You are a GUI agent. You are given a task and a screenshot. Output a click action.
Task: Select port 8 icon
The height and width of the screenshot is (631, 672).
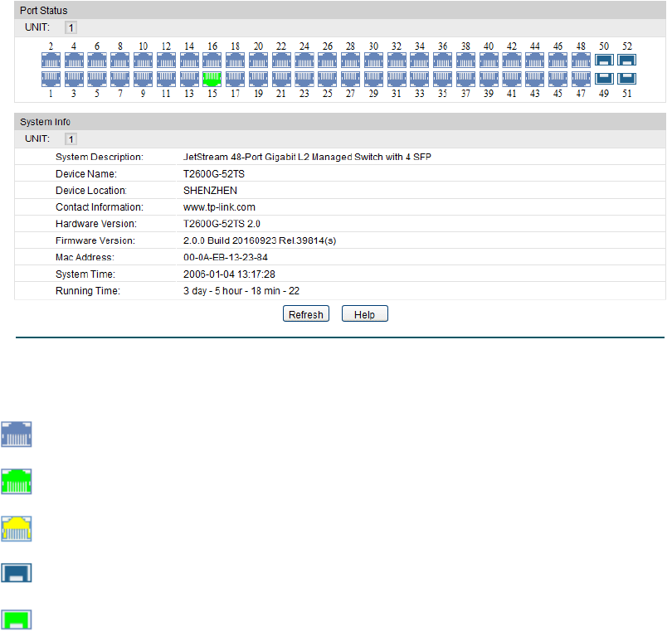click(x=120, y=60)
